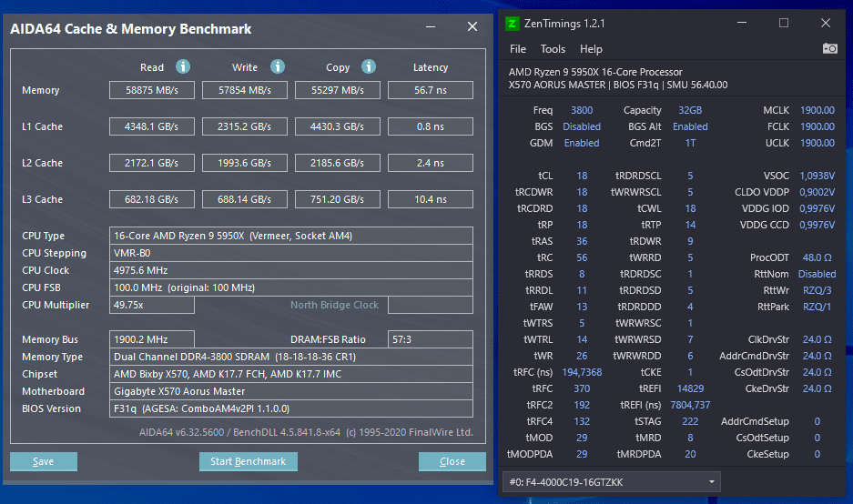Click the Save button in AIDA64
This screenshot has height=504, width=853.
tap(44, 461)
